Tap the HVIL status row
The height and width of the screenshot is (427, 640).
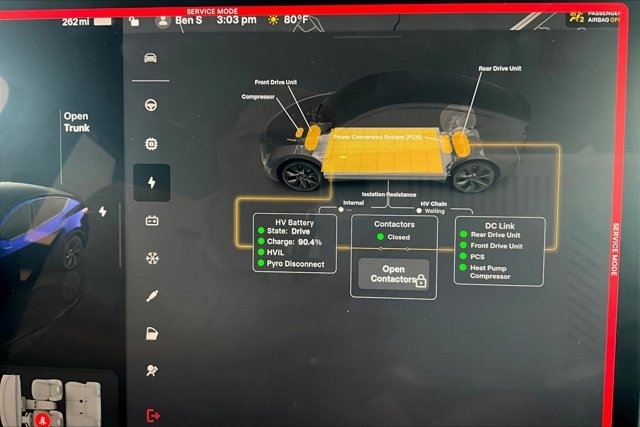[x=271, y=252]
